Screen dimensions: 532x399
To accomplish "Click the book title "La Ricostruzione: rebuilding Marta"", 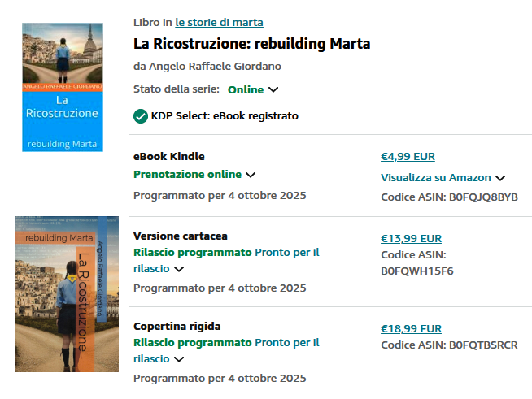I will point(251,44).
